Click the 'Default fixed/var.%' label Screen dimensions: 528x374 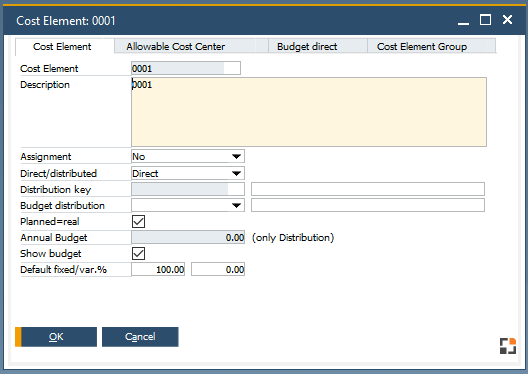tap(63, 270)
